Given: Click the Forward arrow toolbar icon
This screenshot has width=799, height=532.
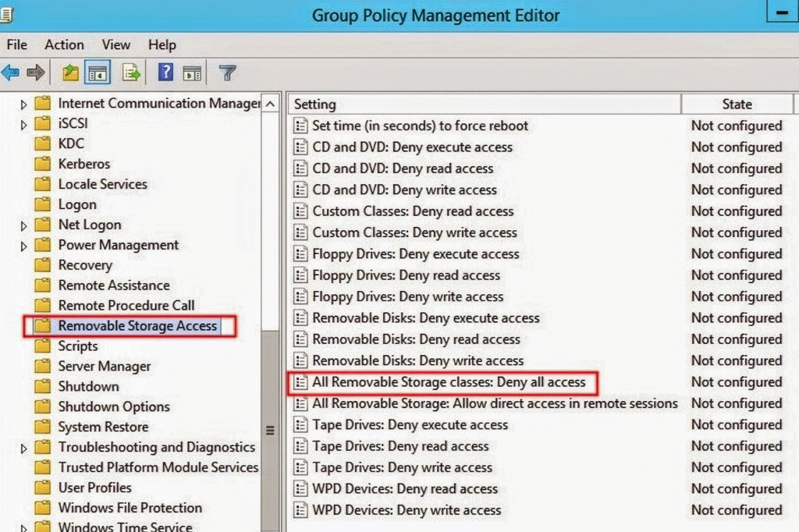Looking at the screenshot, I should 35,73.
